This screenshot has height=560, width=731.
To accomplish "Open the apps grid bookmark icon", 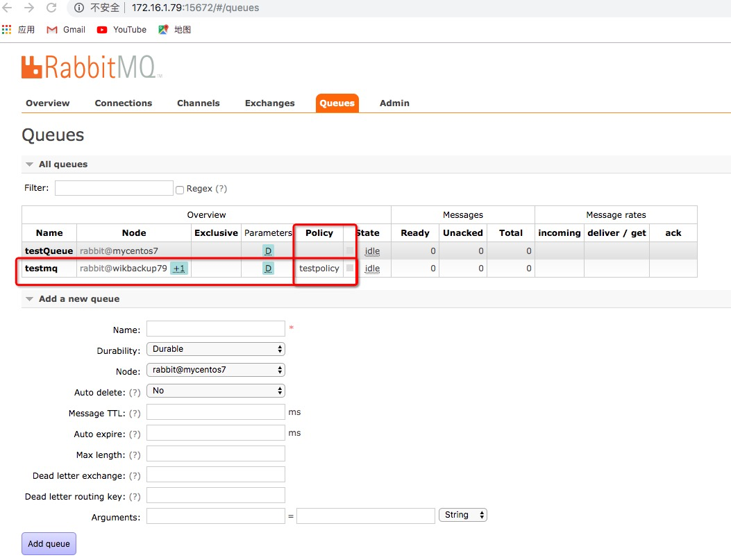I will 6,30.
